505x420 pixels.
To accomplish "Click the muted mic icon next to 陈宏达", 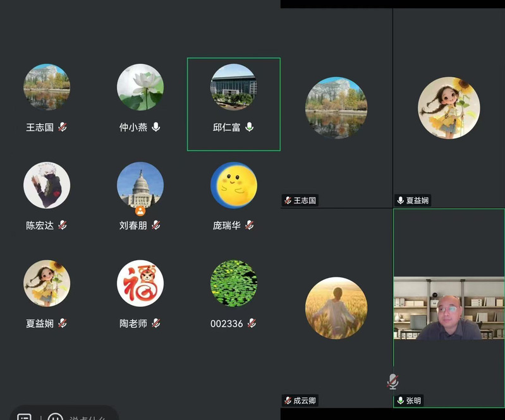I will click(63, 225).
